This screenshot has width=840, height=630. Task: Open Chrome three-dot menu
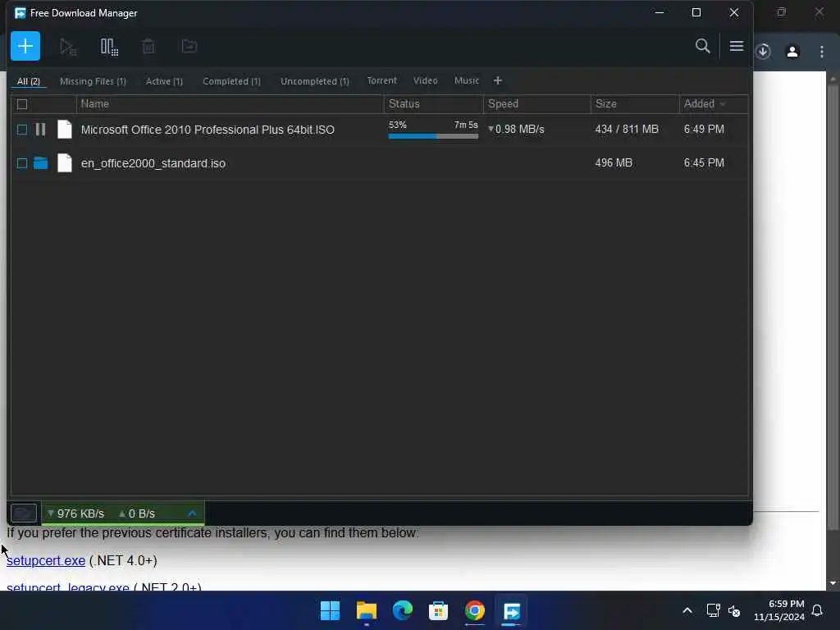822,52
